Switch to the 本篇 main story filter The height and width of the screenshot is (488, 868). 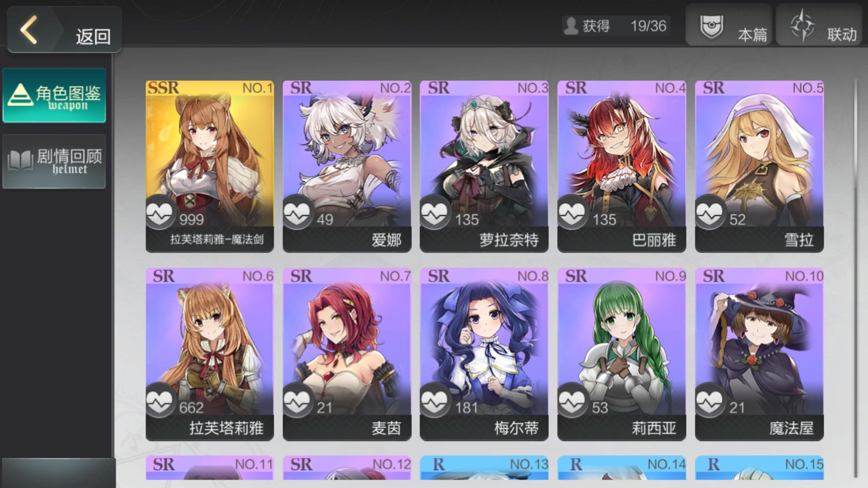pyautogui.click(x=729, y=25)
